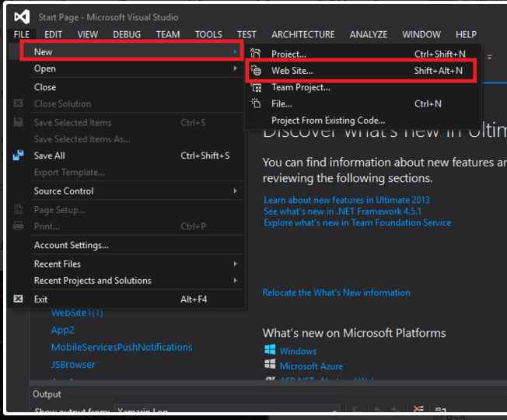The height and width of the screenshot is (420, 507).
Task: Open the FILE menu
Action: [x=22, y=34]
